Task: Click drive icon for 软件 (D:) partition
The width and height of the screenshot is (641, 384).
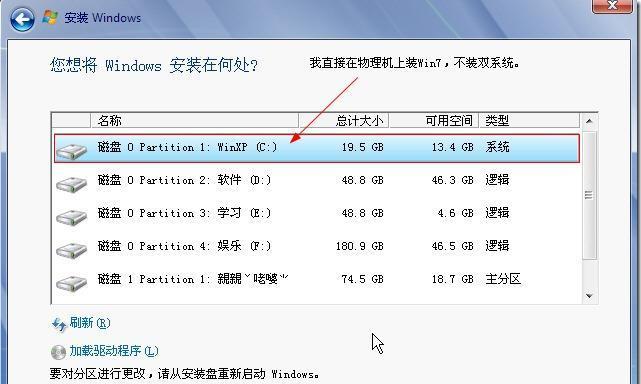Action: [x=72, y=183]
